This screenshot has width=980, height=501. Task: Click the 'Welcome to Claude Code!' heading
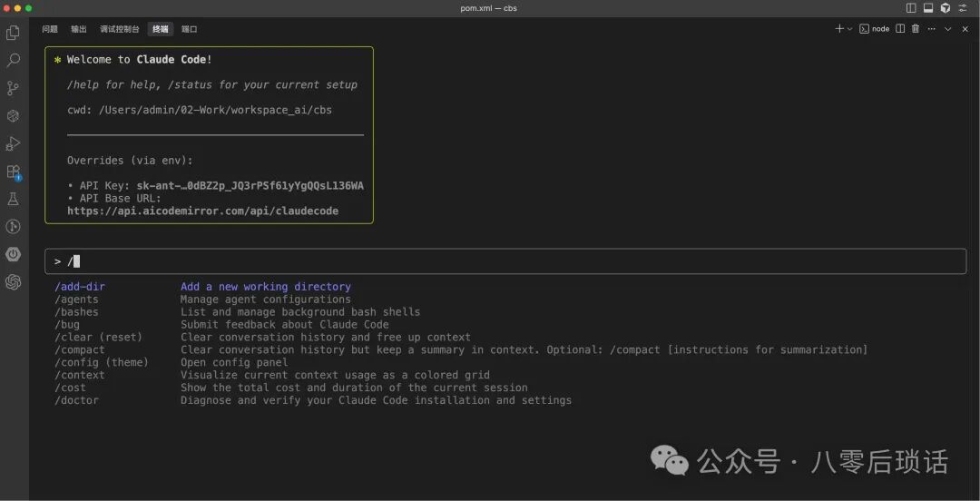(140, 59)
